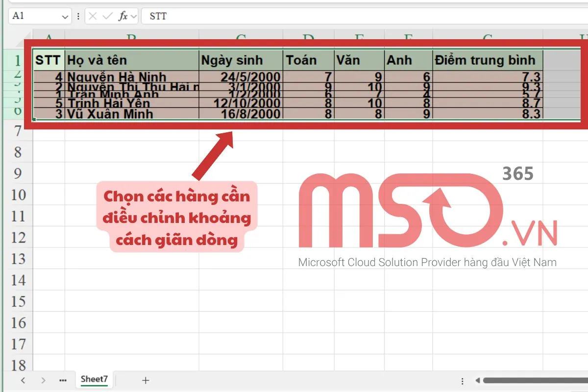Screen dimensions: 588x392
Task: Click the previous sheet navigation arrow
Action: click(23, 380)
